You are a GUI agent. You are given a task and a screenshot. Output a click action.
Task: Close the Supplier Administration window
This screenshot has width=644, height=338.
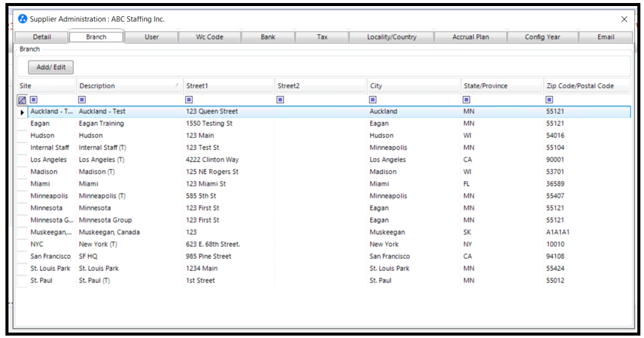pos(624,19)
